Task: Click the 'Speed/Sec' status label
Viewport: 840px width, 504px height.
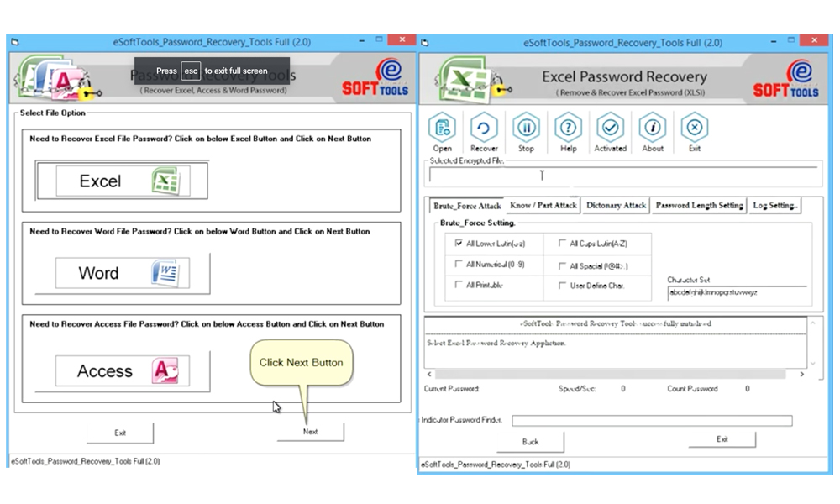Action: click(577, 389)
